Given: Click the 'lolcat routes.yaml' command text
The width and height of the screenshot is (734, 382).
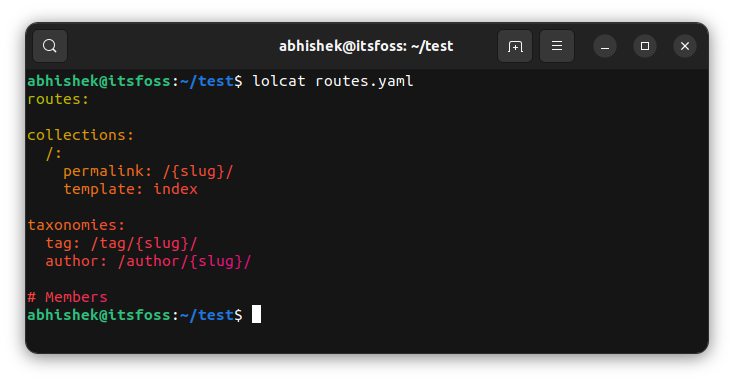Looking at the screenshot, I should coord(332,81).
